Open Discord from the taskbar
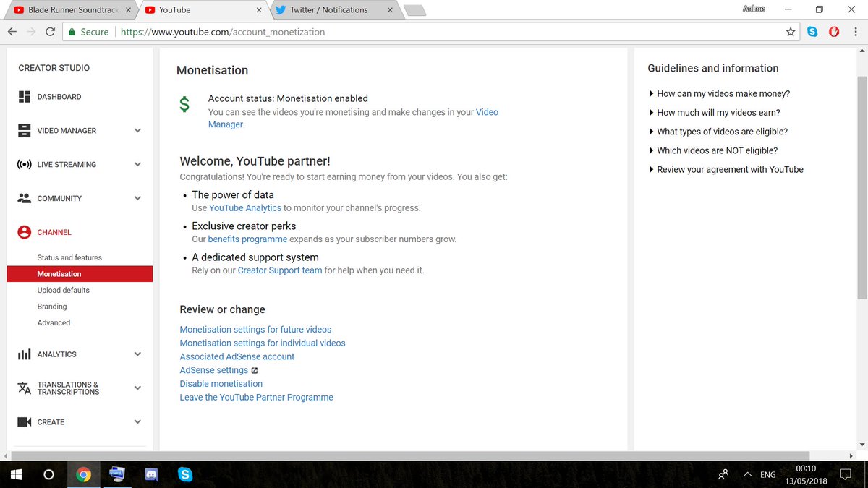The width and height of the screenshot is (868, 488). tap(151, 475)
